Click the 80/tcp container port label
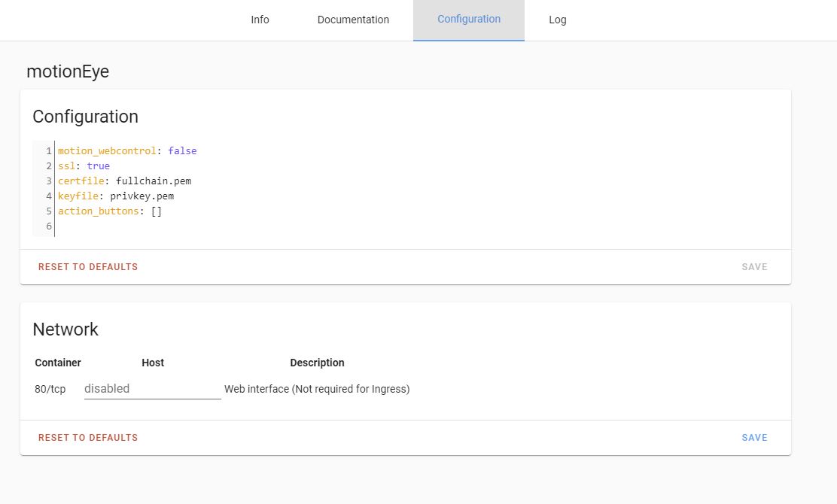 50,389
